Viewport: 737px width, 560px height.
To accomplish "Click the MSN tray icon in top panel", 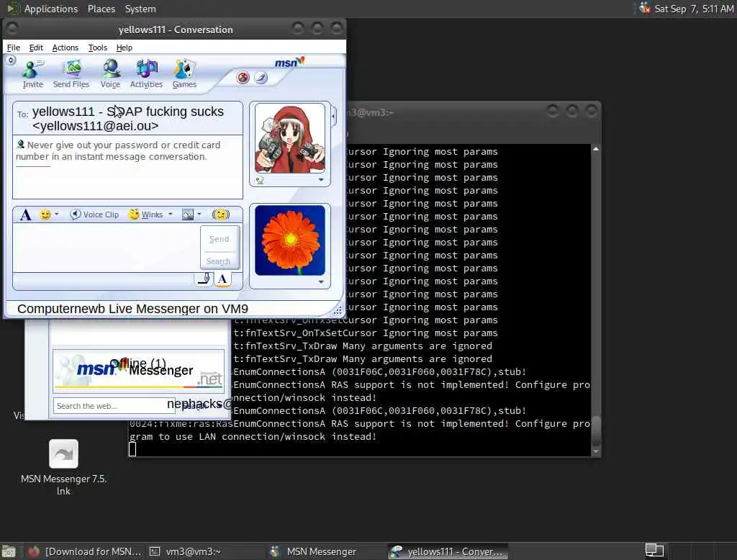I will pos(644,8).
